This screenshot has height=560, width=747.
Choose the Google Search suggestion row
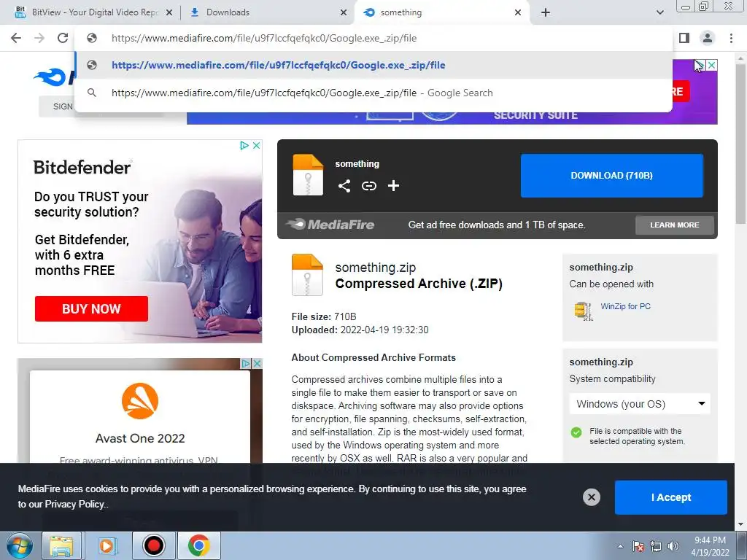[x=373, y=93]
